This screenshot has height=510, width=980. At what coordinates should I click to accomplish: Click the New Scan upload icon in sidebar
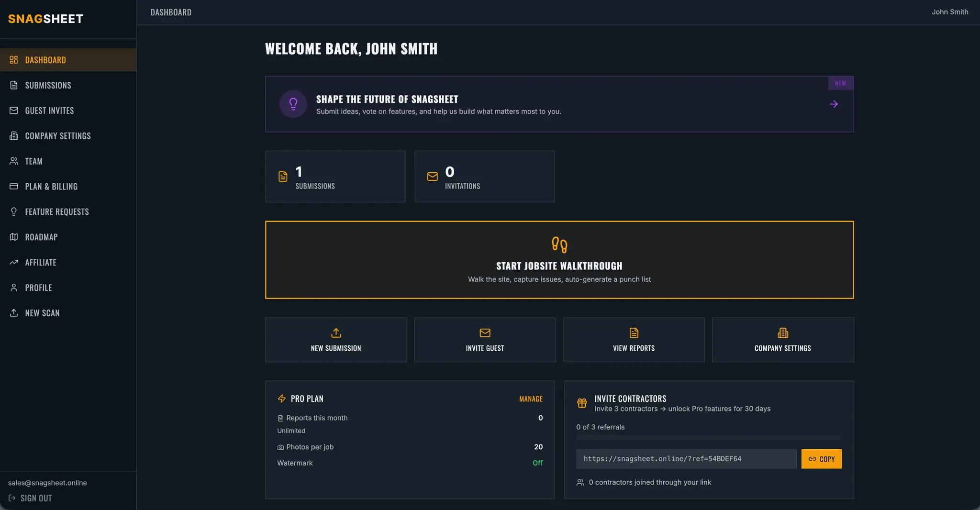pos(14,313)
